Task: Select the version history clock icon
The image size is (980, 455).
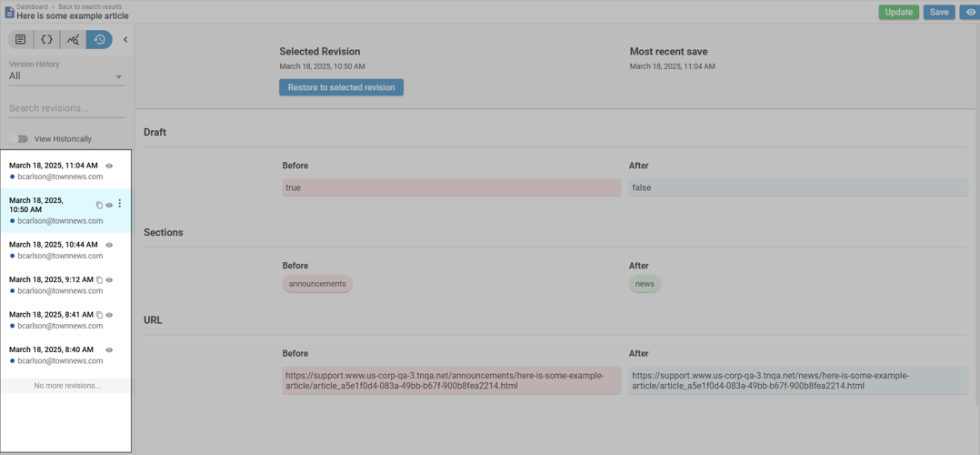Action: tap(99, 39)
